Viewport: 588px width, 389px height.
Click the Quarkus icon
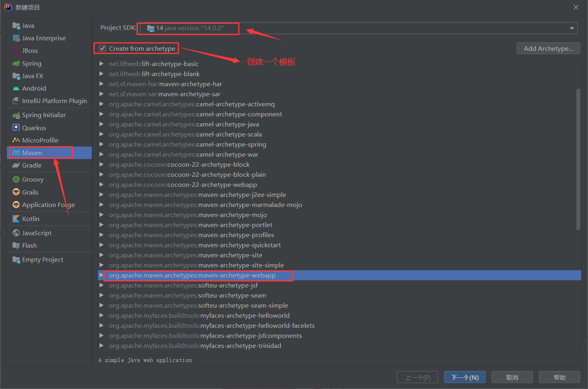pos(16,128)
